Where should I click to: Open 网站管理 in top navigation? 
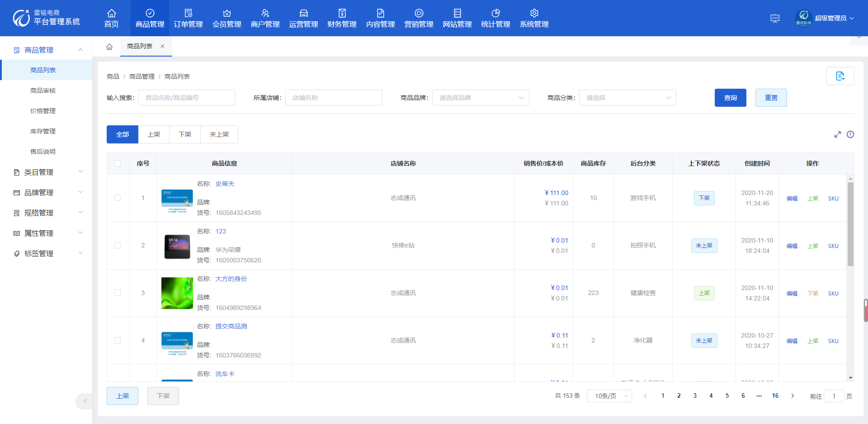coord(458,18)
